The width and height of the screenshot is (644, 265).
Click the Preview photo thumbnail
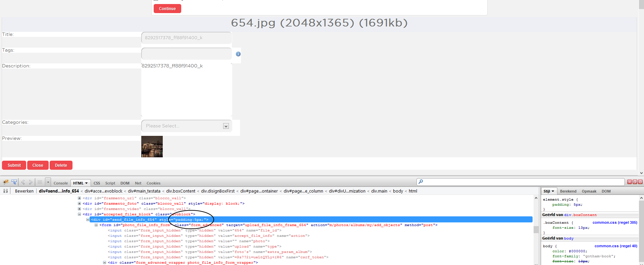point(152,147)
